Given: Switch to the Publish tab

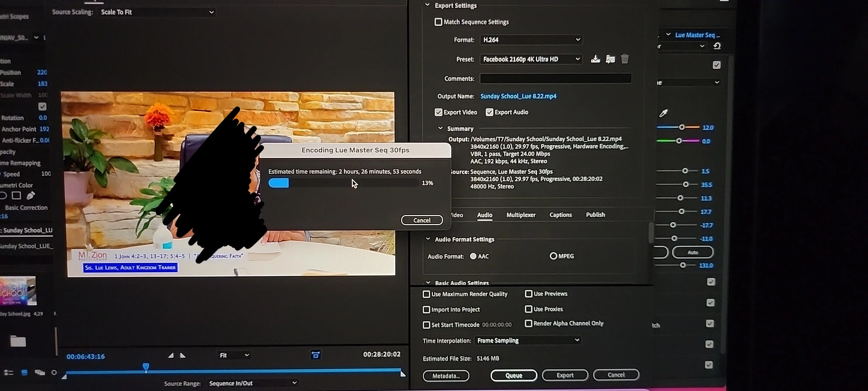Looking at the screenshot, I should coord(595,215).
